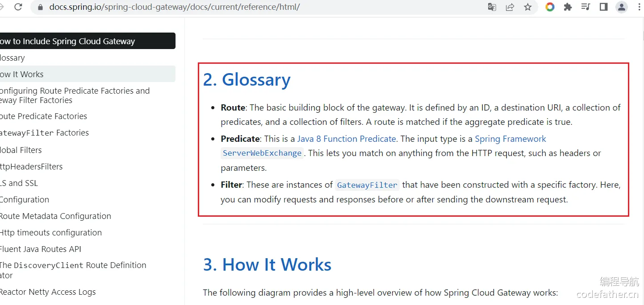Viewport: 644px width, 305px height.
Task: Open TLS and SSL sidebar item
Action: point(19,183)
